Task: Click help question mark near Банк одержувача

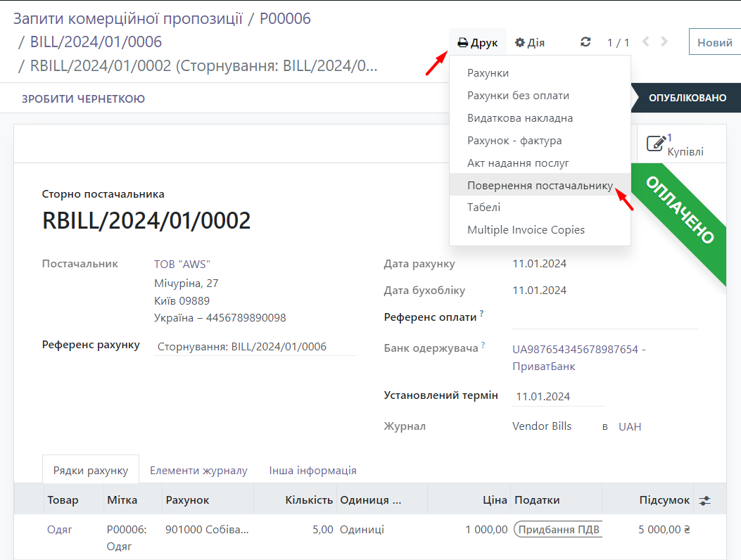Action: [483, 345]
